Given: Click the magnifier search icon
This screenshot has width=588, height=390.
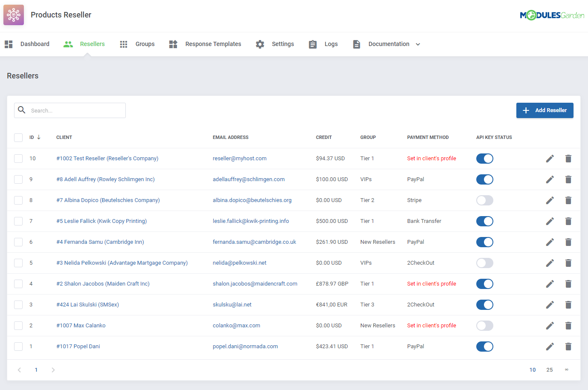Looking at the screenshot, I should click(22, 110).
